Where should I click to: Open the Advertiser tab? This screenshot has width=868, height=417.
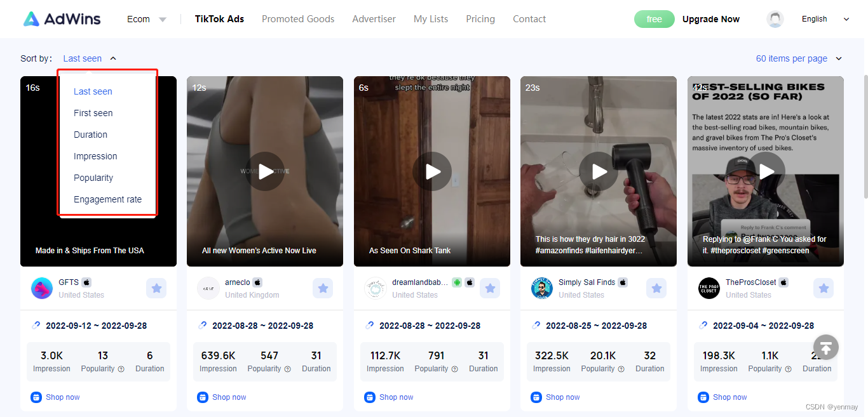tap(374, 19)
